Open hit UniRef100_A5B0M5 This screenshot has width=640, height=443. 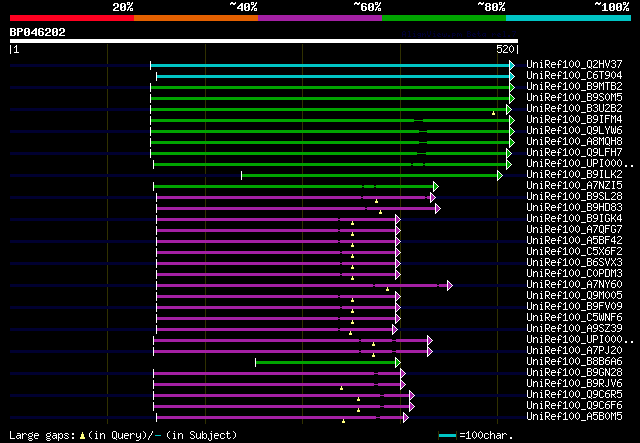point(574,417)
